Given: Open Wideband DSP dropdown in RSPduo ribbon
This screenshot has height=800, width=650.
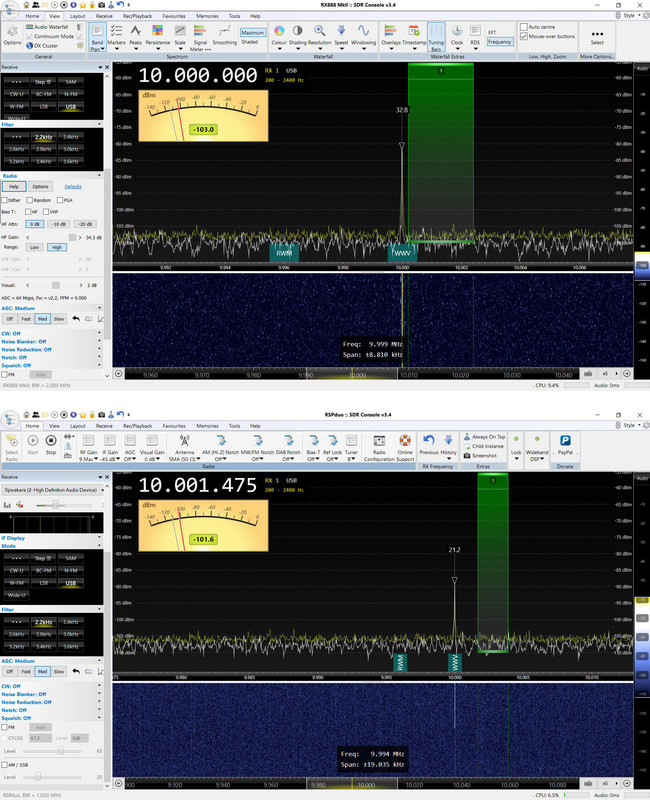Looking at the screenshot, I should (537, 447).
